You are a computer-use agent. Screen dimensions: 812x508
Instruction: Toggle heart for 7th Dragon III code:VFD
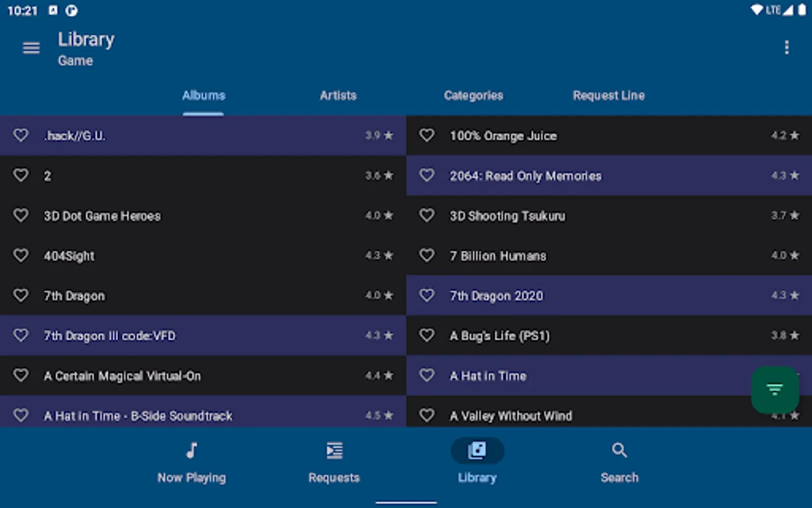[21, 336]
